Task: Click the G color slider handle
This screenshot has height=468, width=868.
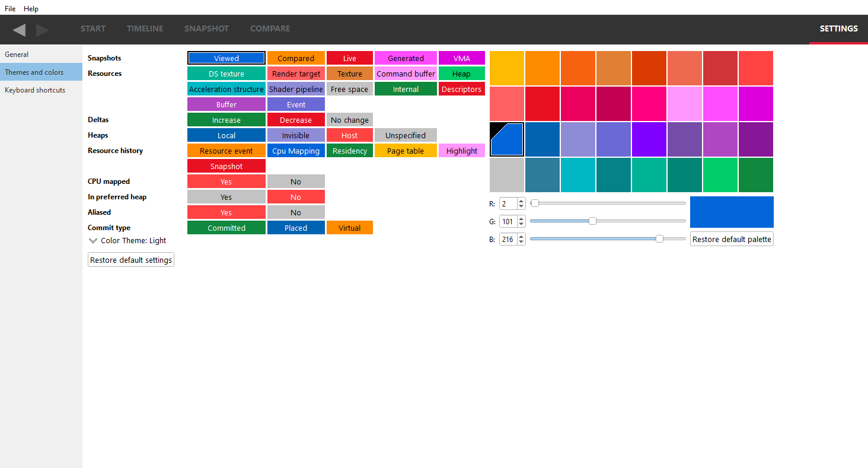Action: tap(592, 221)
